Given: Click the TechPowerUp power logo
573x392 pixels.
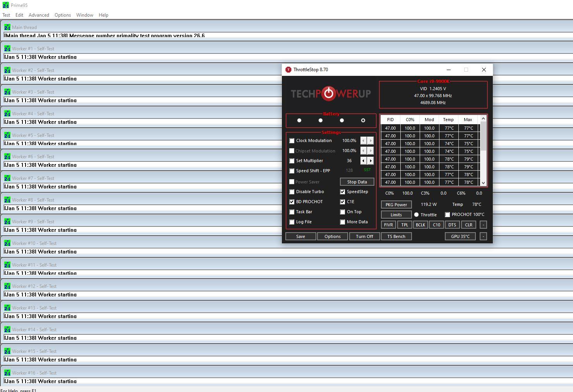Looking at the screenshot, I should (328, 93).
